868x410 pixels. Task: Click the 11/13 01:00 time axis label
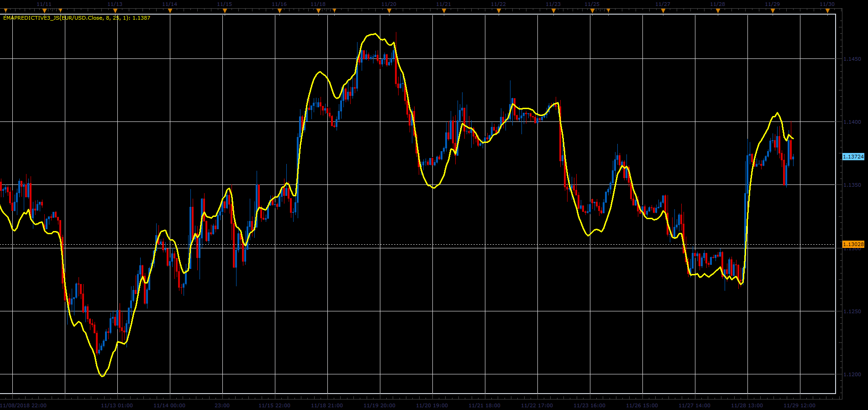(x=117, y=405)
